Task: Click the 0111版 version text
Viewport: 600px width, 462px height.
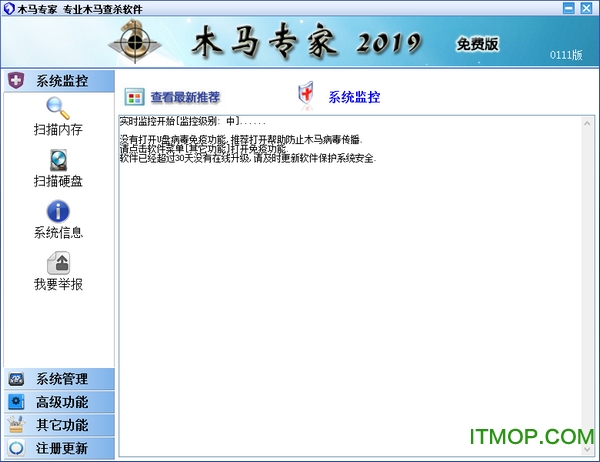Action: coord(566,55)
